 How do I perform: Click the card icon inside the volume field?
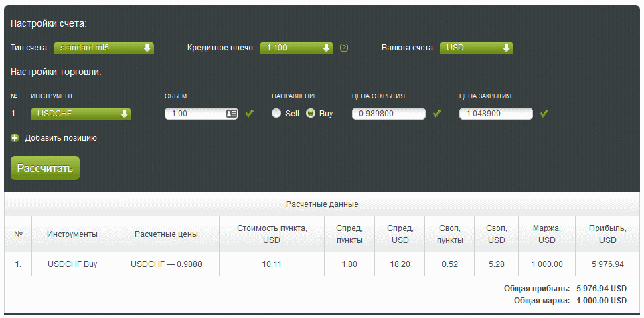click(232, 114)
